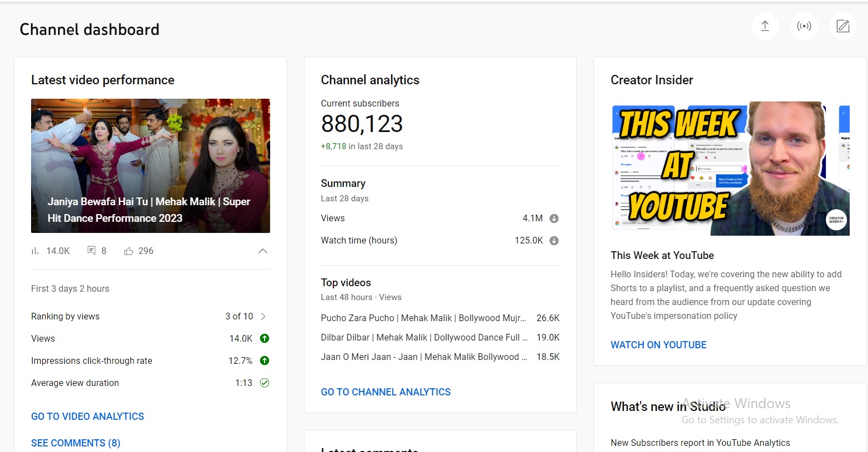This screenshot has height=452, width=868.
Task: Click the Create post pencil icon
Action: coord(843,26)
